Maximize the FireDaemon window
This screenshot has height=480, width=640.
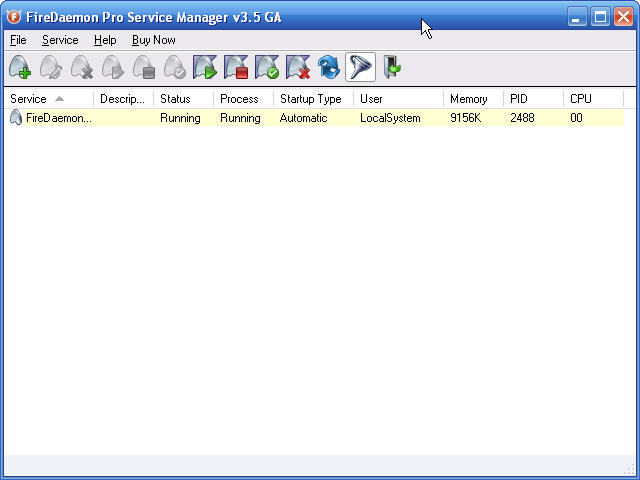(x=600, y=17)
